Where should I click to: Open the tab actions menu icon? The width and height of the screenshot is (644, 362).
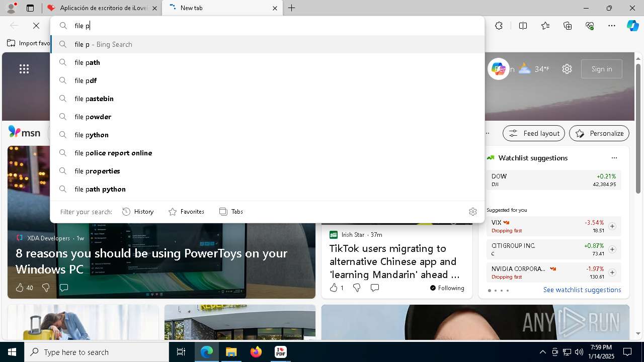tap(30, 8)
